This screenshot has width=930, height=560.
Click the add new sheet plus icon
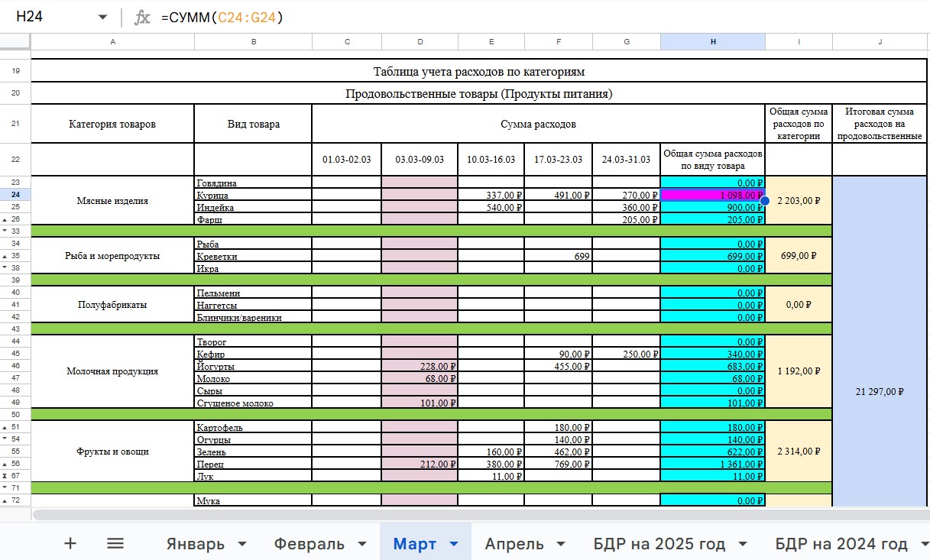tap(70, 543)
